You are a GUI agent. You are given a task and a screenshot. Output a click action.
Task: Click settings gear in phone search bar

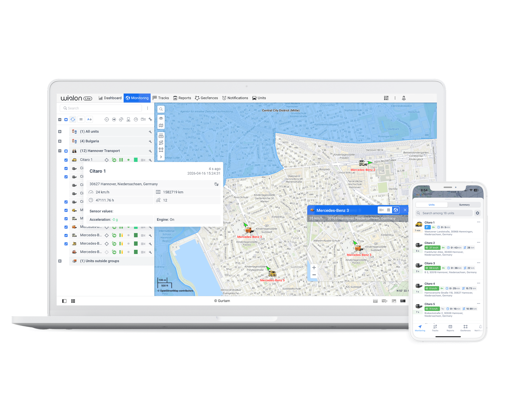point(477,213)
